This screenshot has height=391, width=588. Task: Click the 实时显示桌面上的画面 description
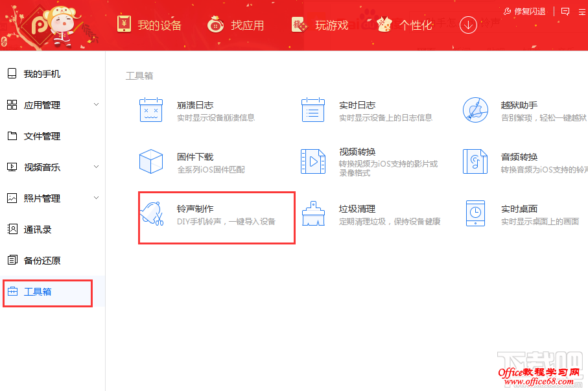(x=540, y=221)
